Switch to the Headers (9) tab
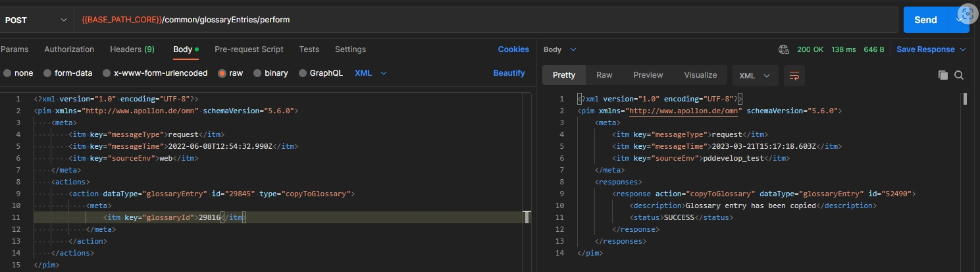This screenshot has width=980, height=272. click(x=132, y=49)
